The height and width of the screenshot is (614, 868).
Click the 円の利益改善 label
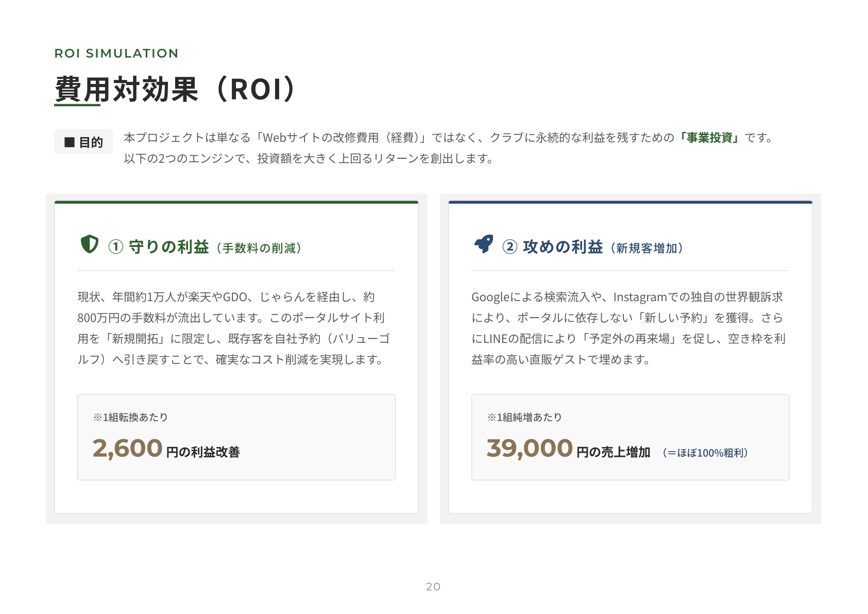tap(203, 452)
